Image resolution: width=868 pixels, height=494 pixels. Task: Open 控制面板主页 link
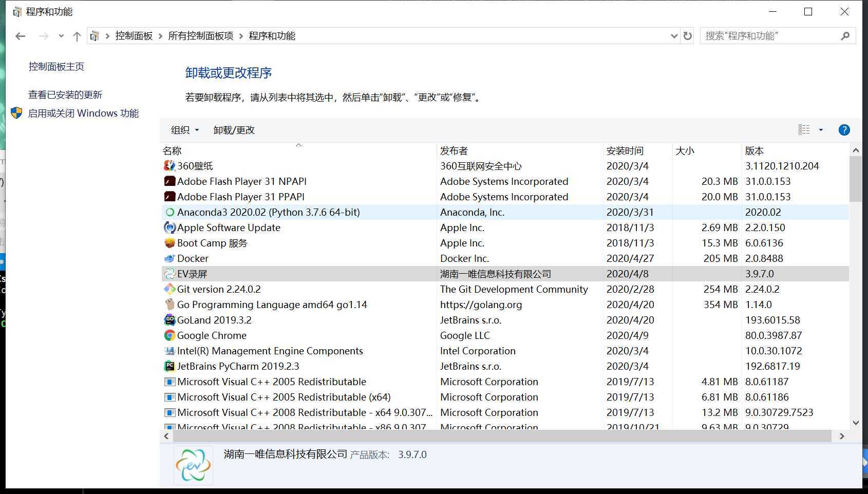click(56, 67)
